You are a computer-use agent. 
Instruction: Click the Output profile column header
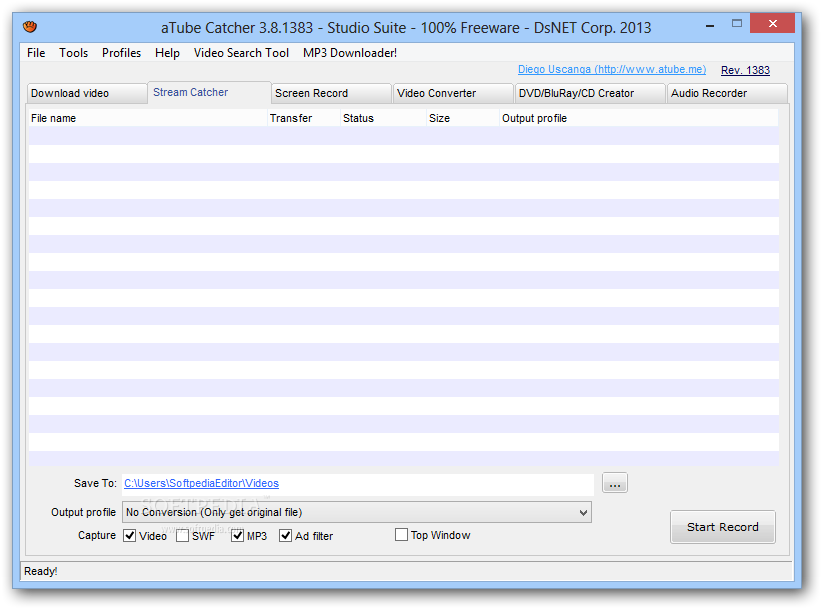[639, 118]
